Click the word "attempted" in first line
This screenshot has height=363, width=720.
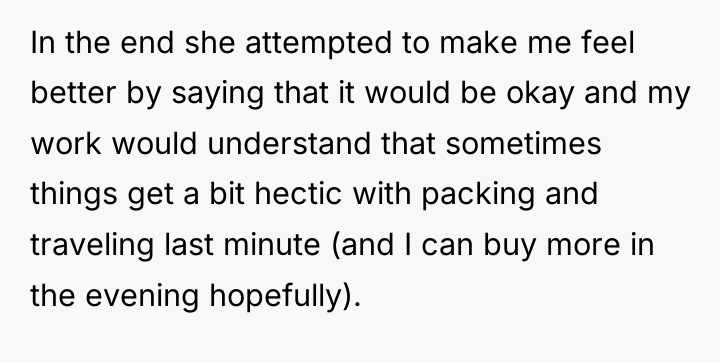tap(318, 44)
